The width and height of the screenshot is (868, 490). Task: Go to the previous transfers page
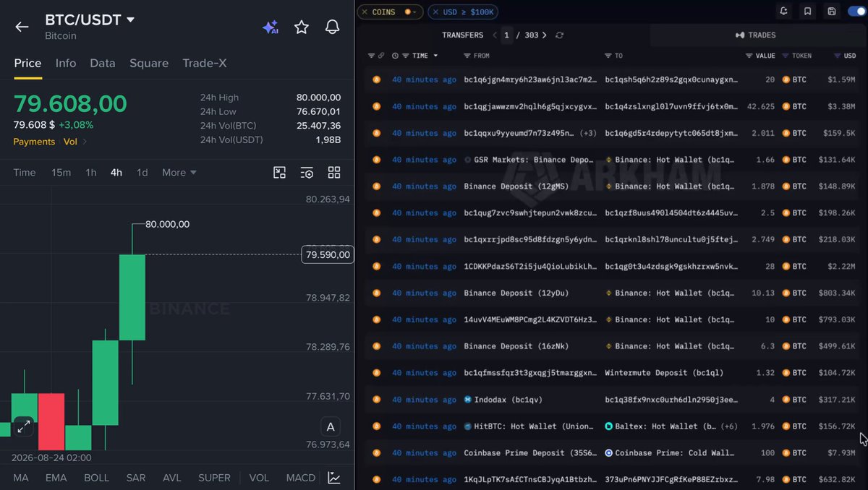pos(495,35)
